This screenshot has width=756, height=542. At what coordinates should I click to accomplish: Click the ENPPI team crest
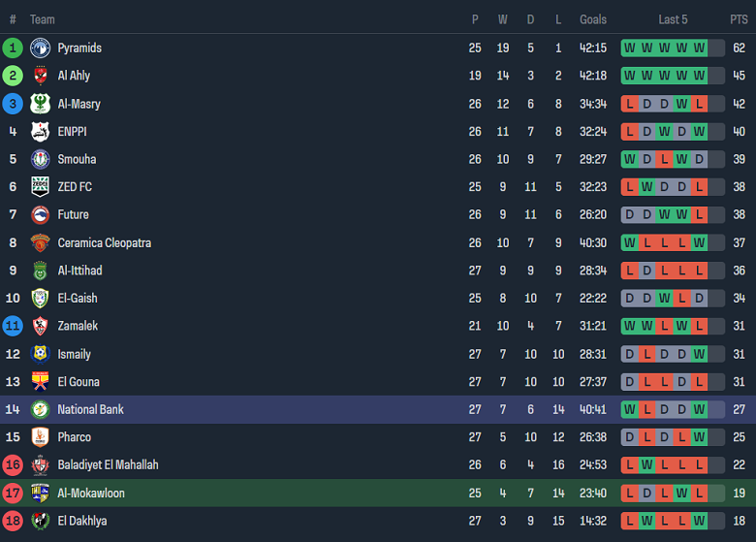coord(40,132)
